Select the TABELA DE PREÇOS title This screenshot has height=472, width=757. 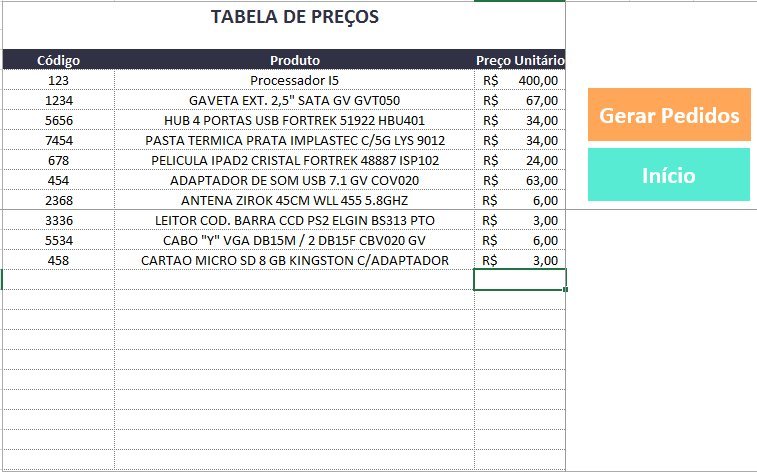(x=295, y=17)
